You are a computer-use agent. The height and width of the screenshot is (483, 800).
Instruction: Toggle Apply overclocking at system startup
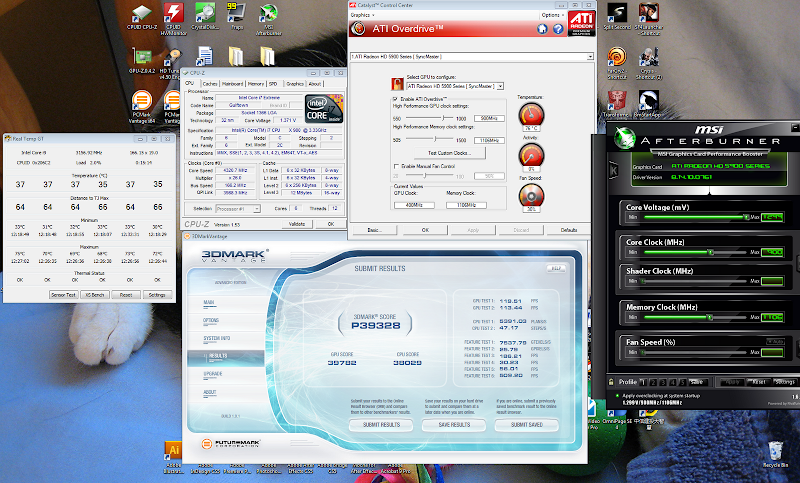click(617, 396)
